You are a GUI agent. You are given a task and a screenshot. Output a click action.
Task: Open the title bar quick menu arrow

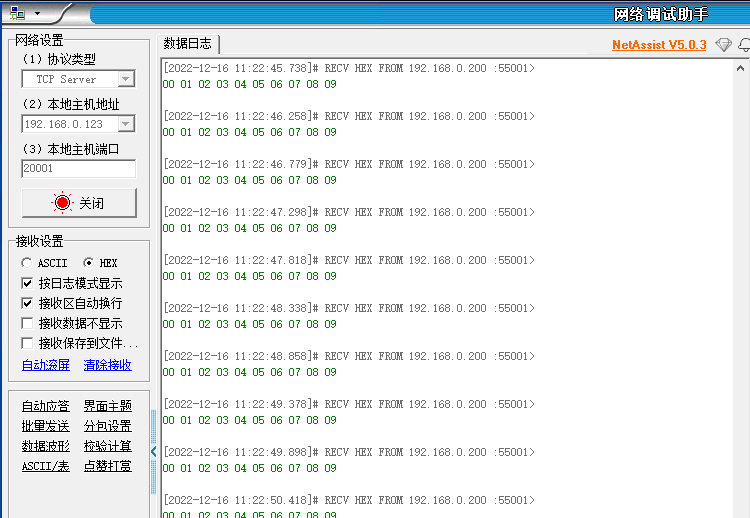37,14
